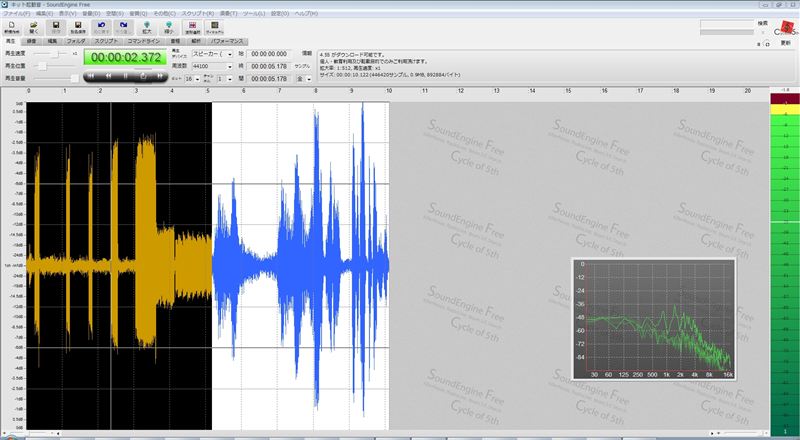Viewport: 800px width, 440px height.
Task: Open the 編集(E) menu
Action: click(x=44, y=14)
